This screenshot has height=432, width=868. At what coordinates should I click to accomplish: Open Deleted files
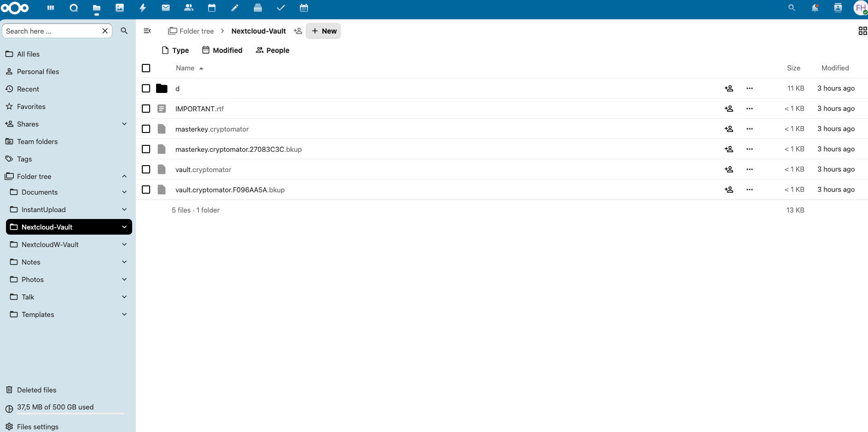[x=36, y=390]
